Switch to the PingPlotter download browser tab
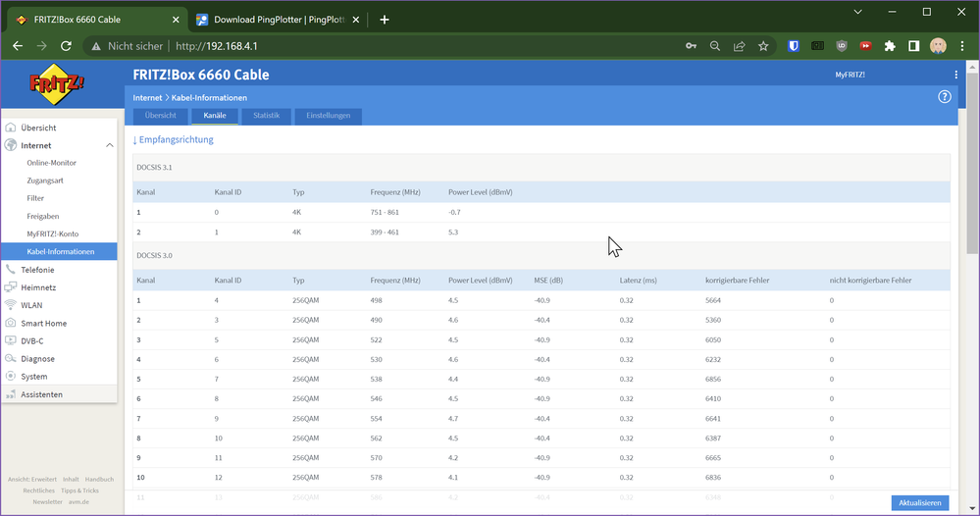Image resolution: width=980 pixels, height=516 pixels. pyautogui.click(x=276, y=20)
